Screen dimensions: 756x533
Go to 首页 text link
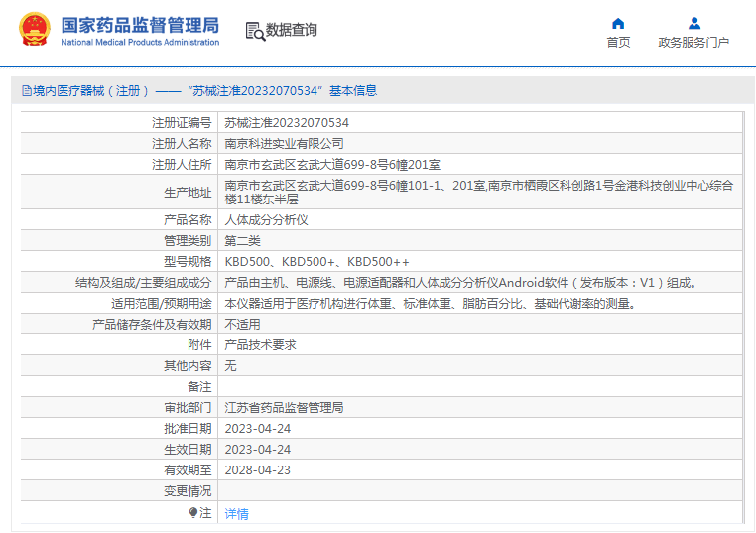(x=618, y=43)
